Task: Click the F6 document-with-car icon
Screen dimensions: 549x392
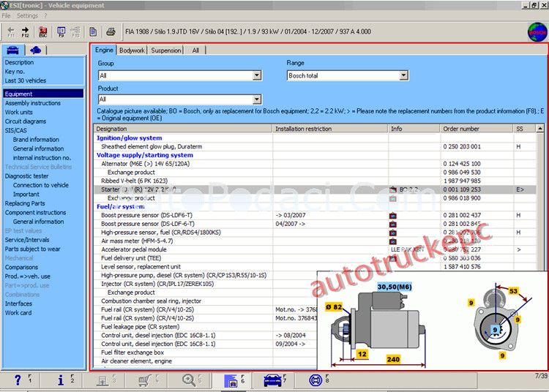Action: pos(231,380)
